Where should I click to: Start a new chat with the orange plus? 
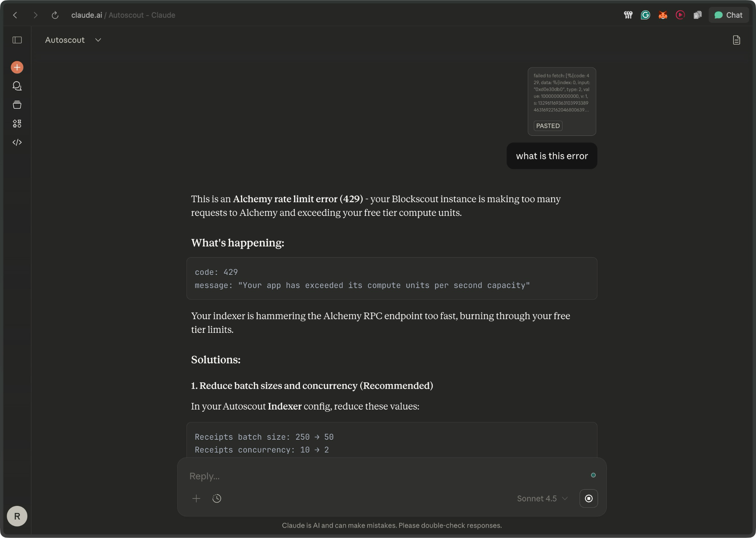[x=17, y=67]
